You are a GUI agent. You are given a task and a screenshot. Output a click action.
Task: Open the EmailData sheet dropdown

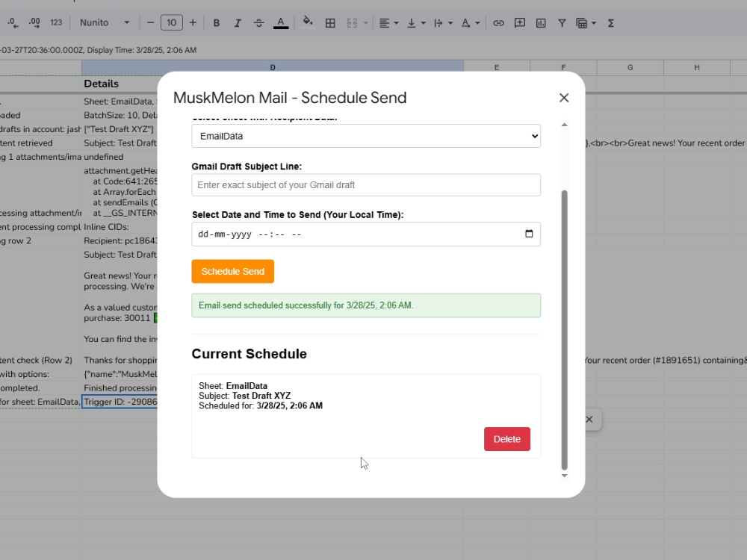pyautogui.click(x=366, y=136)
